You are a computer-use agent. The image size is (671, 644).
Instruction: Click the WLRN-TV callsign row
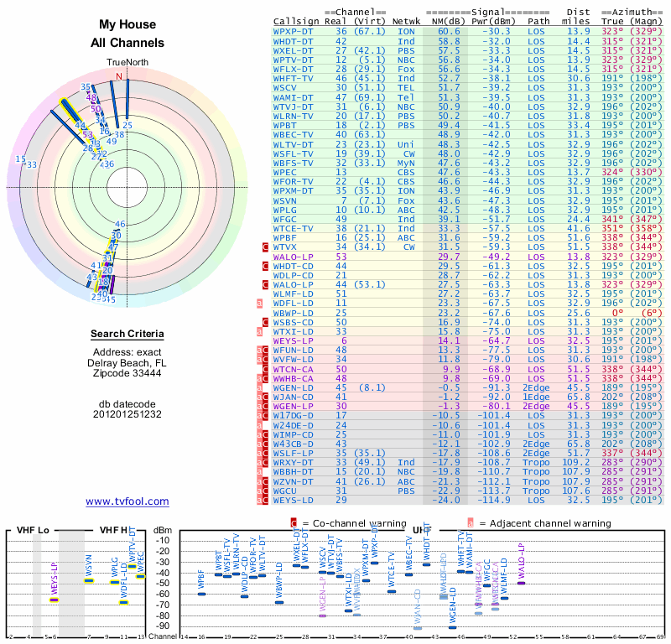[x=293, y=117]
